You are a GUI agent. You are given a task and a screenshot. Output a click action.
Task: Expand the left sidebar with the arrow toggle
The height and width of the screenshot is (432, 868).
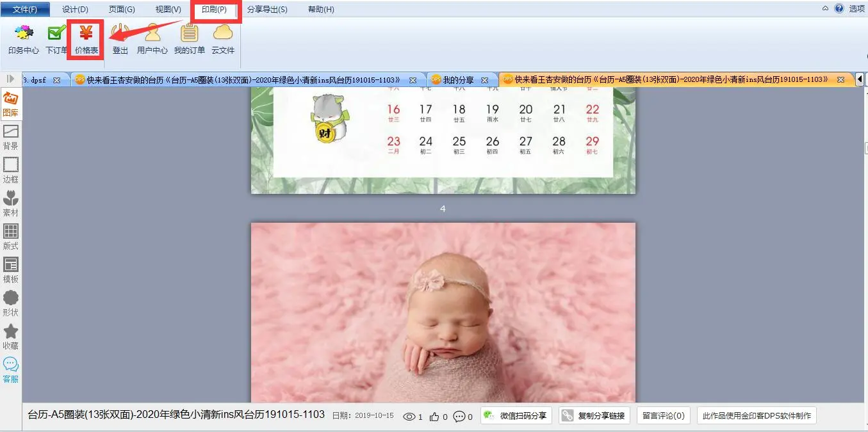pyautogui.click(x=10, y=79)
